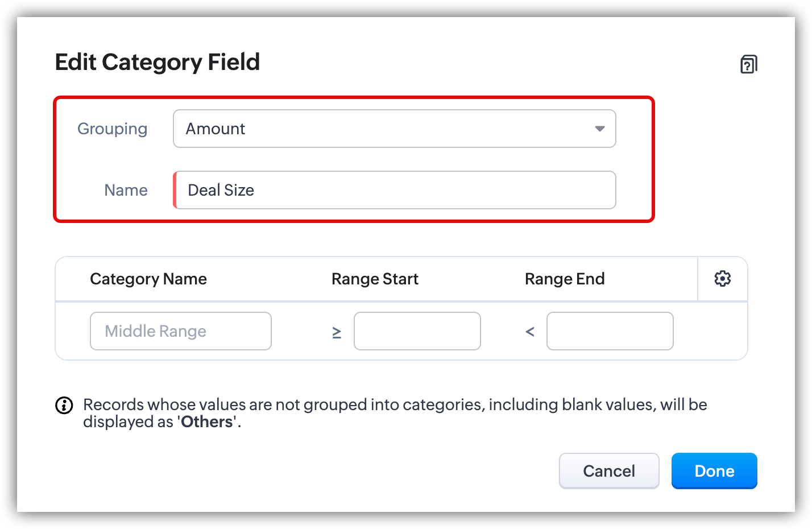Click the Range Start value box
The image size is (812, 529).
tap(417, 331)
